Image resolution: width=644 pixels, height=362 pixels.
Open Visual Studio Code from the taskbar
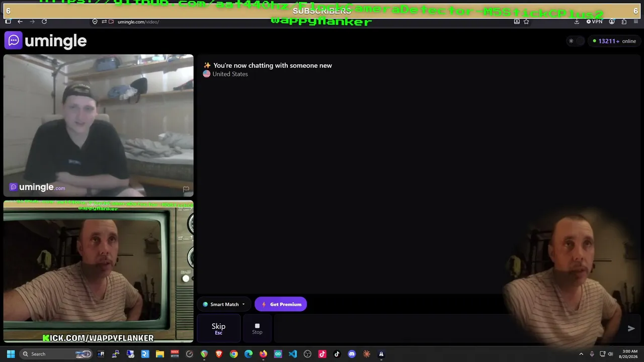293,354
